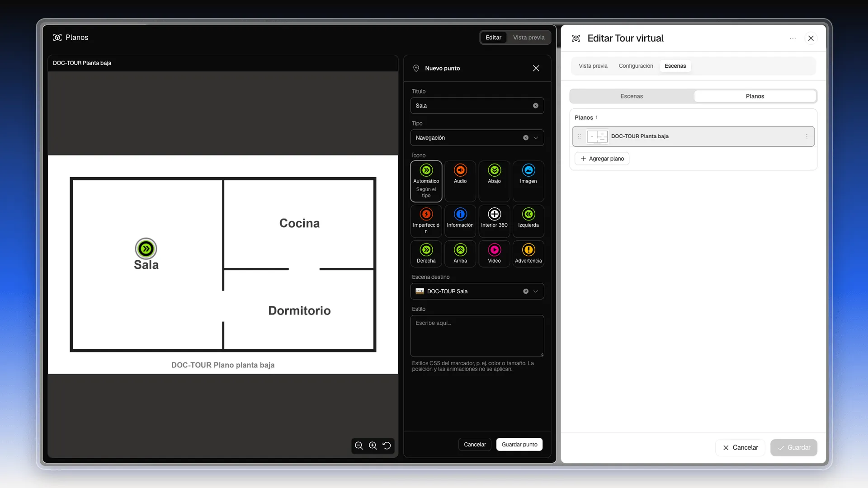Choose the Izquierda arrow icon

coord(528,221)
